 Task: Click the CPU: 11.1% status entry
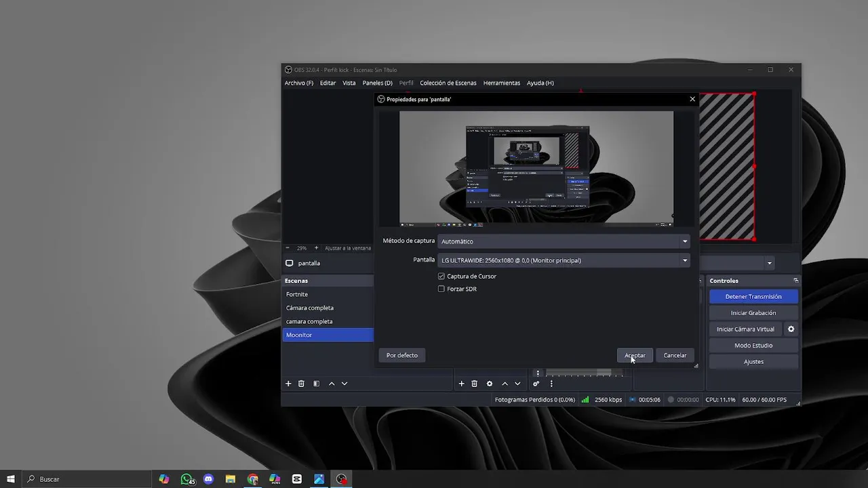(x=720, y=400)
